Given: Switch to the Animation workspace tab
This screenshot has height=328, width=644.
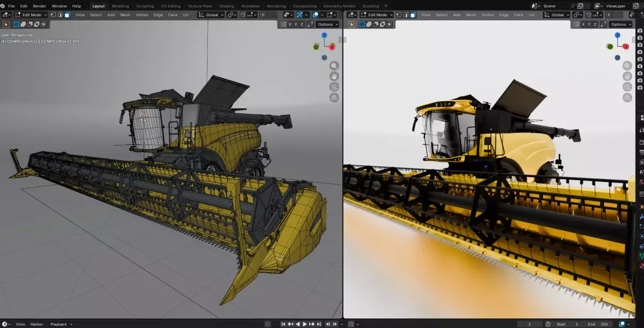Looking at the screenshot, I should 251,6.
